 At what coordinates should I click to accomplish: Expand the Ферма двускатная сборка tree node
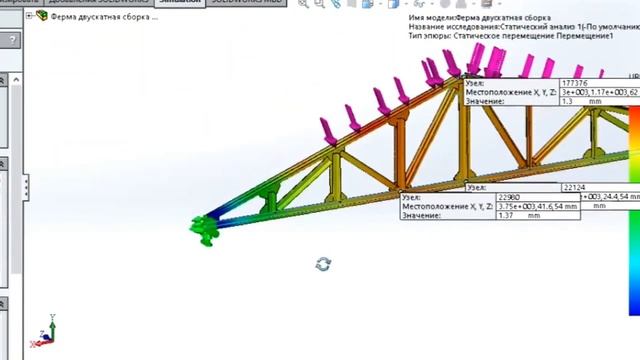pos(29,16)
